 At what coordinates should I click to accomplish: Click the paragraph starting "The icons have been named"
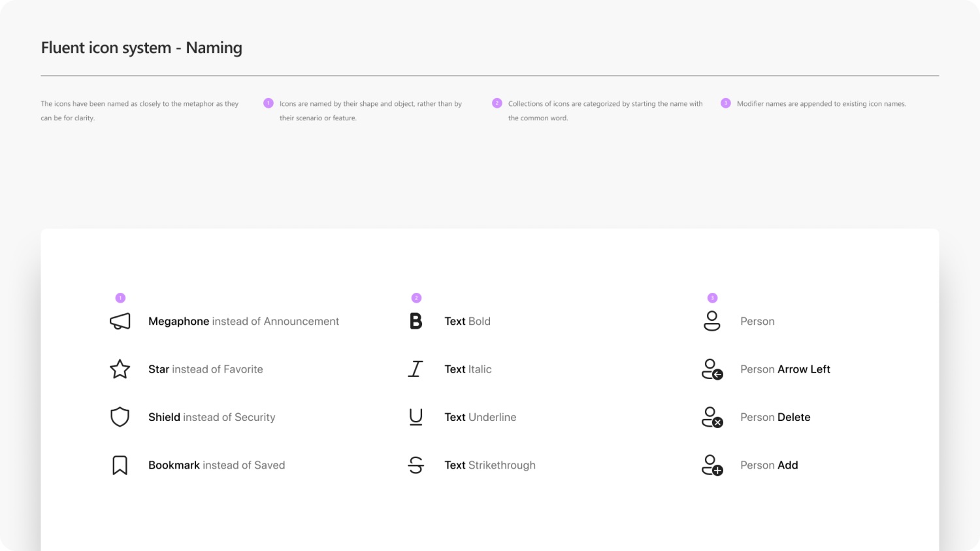(140, 111)
